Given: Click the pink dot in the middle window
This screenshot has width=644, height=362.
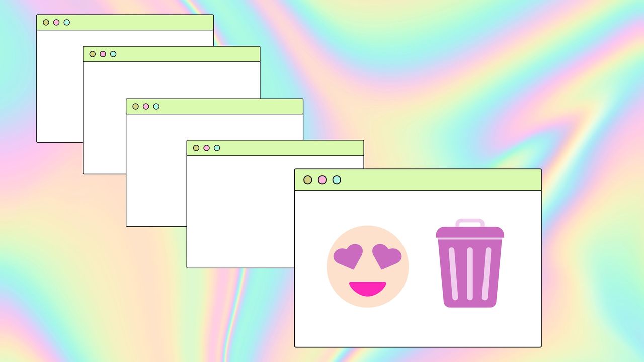Looking at the screenshot, I should click(x=146, y=107).
